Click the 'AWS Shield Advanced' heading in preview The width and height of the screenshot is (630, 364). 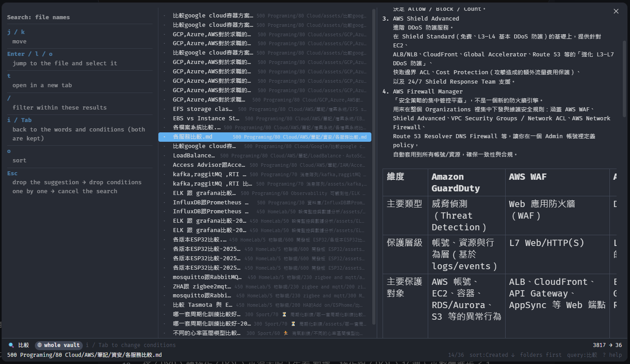[x=426, y=18]
